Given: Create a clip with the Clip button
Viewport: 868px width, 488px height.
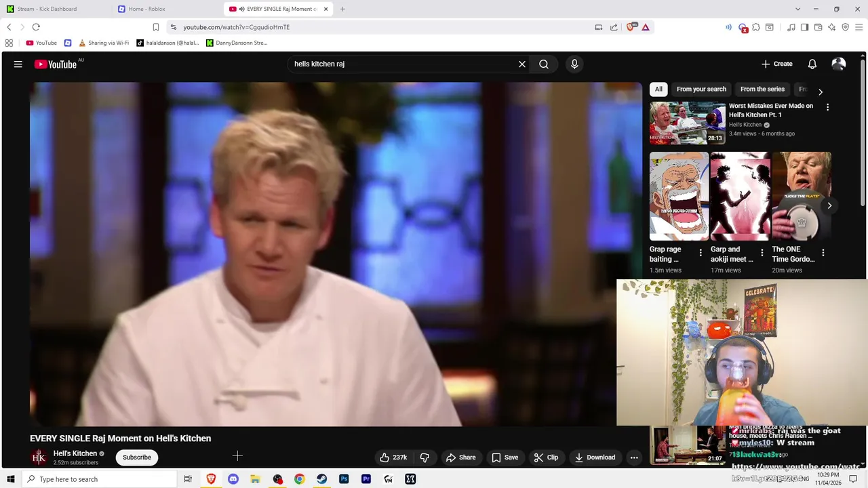Looking at the screenshot, I should (x=546, y=457).
